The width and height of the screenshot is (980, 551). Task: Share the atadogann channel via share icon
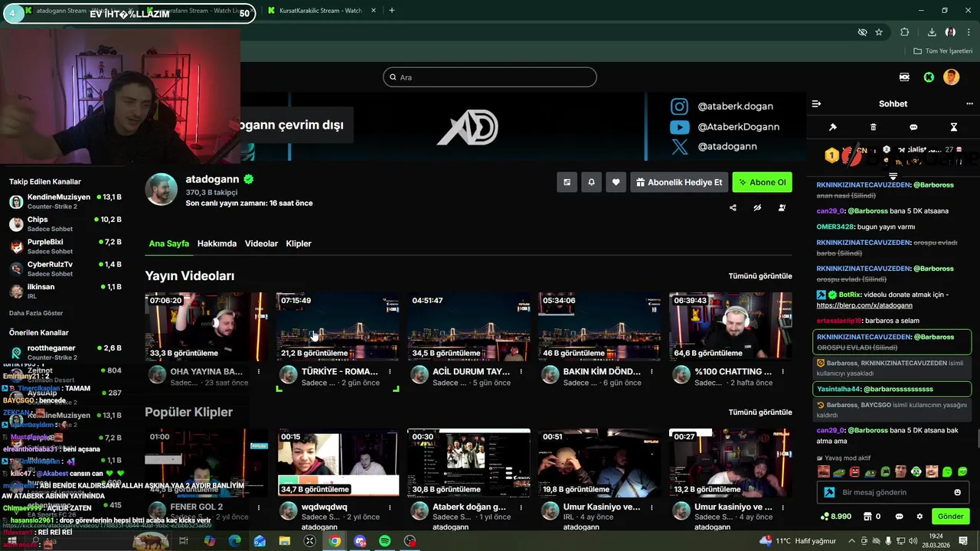[x=733, y=207]
